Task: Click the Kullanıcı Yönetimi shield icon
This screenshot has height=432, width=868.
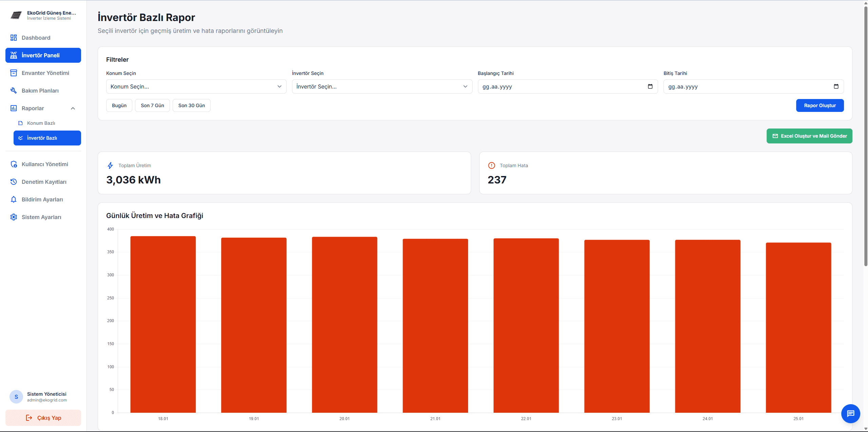Action: coord(14,164)
